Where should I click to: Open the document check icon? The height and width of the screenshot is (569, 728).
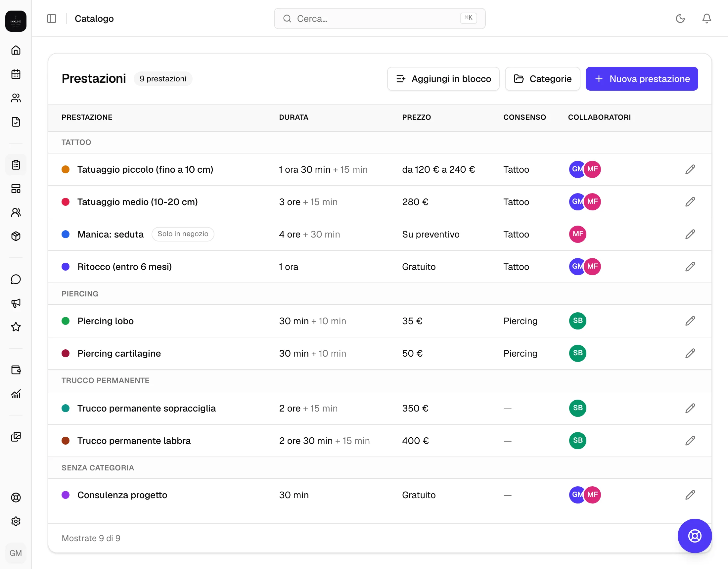(16, 122)
